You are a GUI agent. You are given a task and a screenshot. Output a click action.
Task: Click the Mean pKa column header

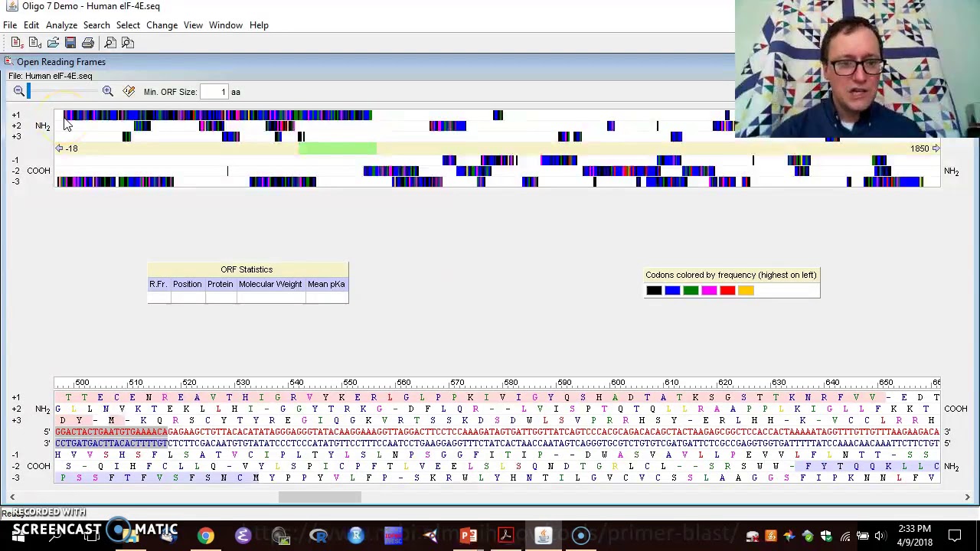pos(326,284)
